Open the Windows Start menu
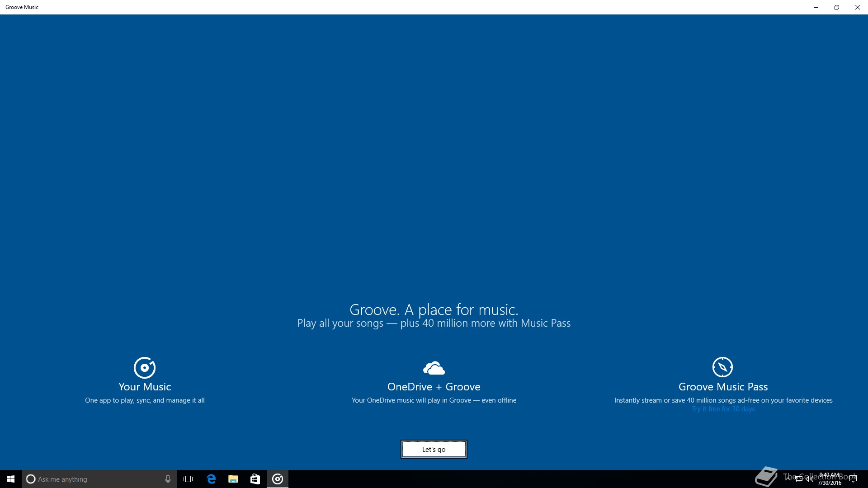The height and width of the screenshot is (488, 868). click(11, 479)
